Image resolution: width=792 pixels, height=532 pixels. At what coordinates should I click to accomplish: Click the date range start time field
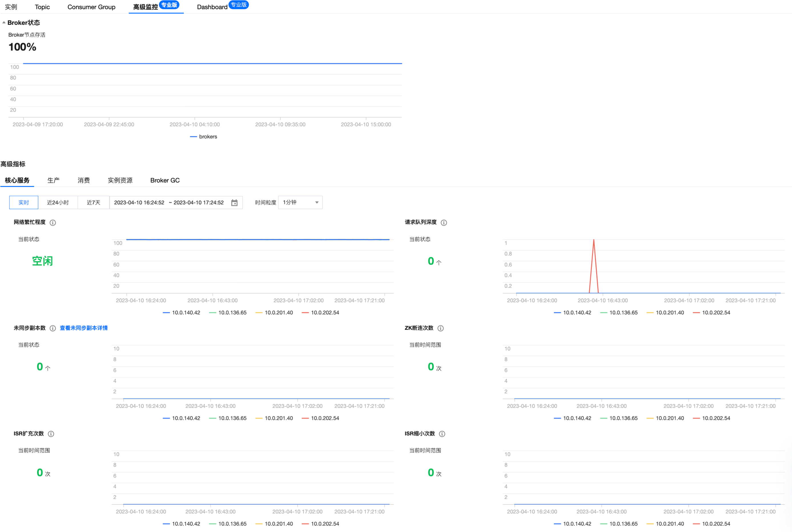point(139,202)
